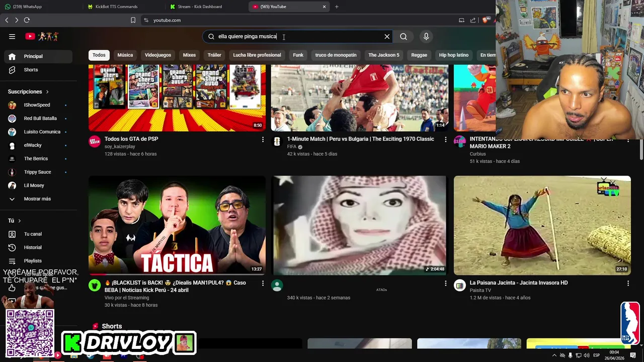Select the Música filter chip
Viewport: 644px width, 362px height.
(x=125, y=55)
